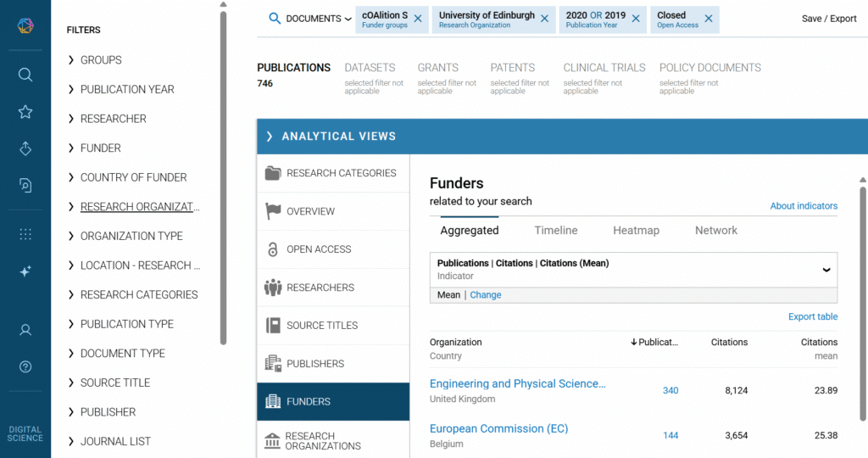The image size is (868, 458).
Task: Remove the Closed Open Access filter
Action: pos(709,19)
